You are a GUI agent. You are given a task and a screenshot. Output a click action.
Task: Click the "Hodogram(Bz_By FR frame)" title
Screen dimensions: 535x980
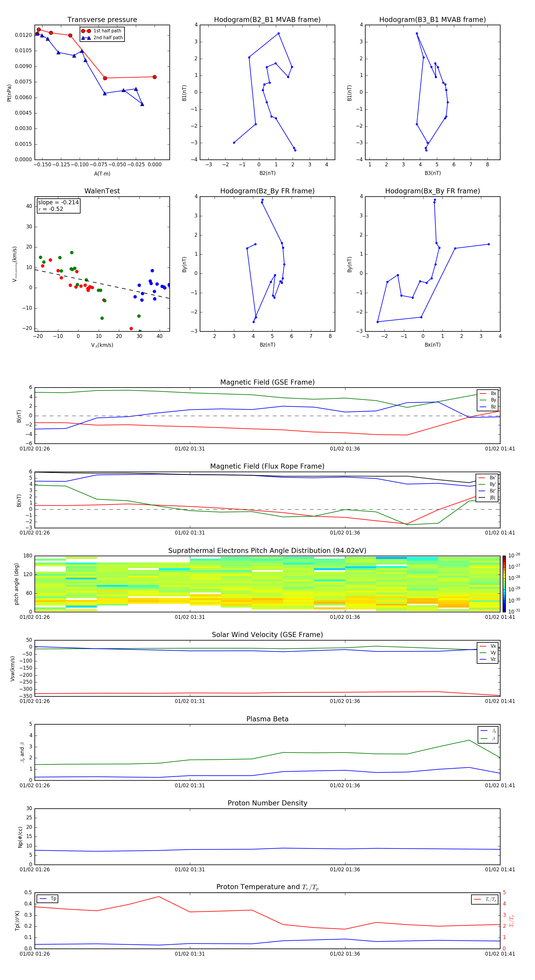[267, 191]
